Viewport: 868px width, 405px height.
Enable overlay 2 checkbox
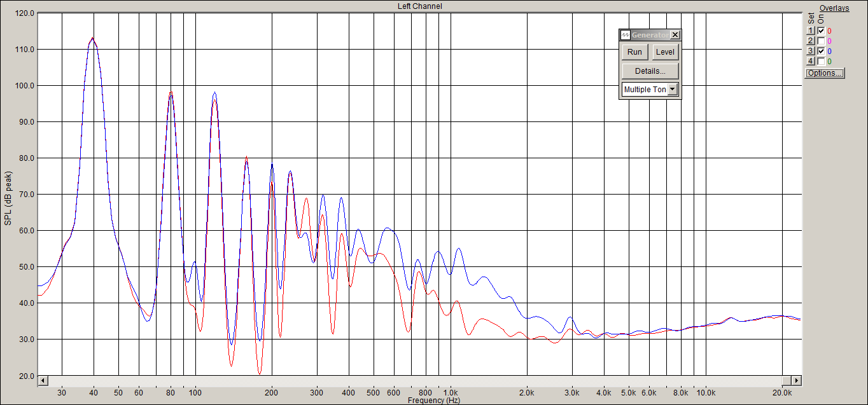click(821, 41)
